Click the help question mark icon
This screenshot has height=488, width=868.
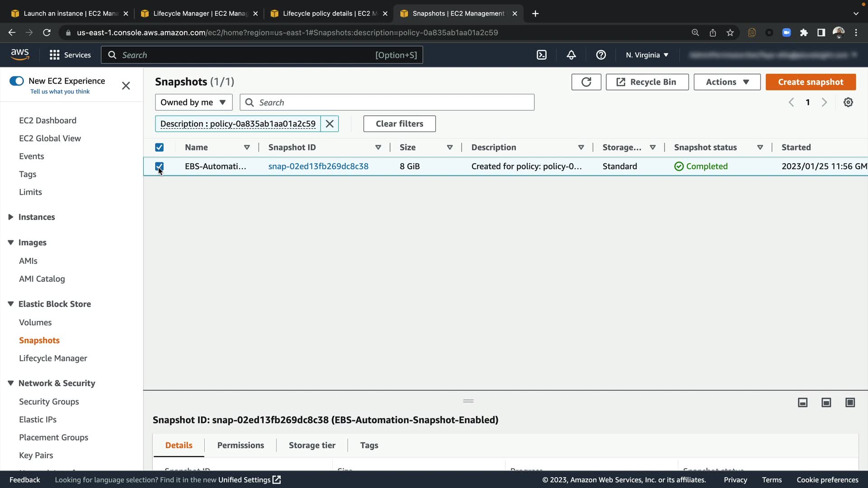[601, 55]
